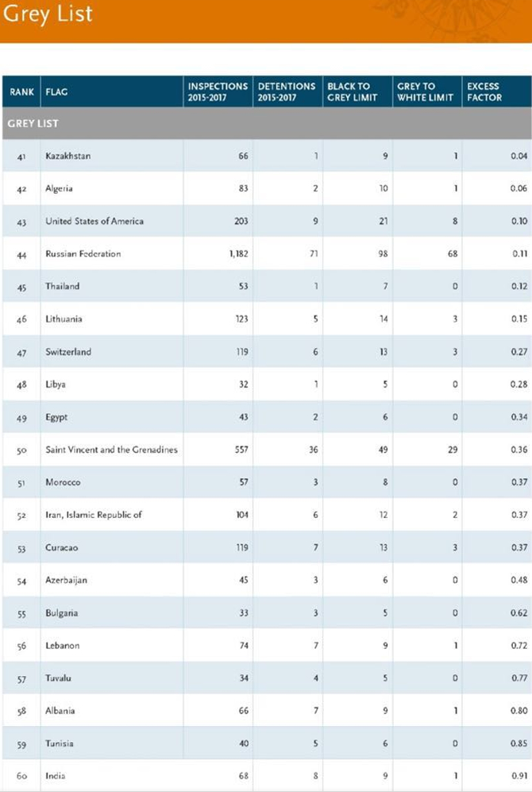Select rank number 55 for Bulgaria
The width and height of the screenshot is (532, 792).
tap(21, 613)
